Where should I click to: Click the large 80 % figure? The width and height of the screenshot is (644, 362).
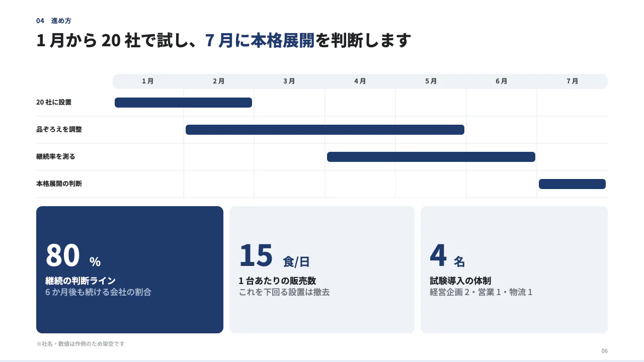[x=73, y=255]
